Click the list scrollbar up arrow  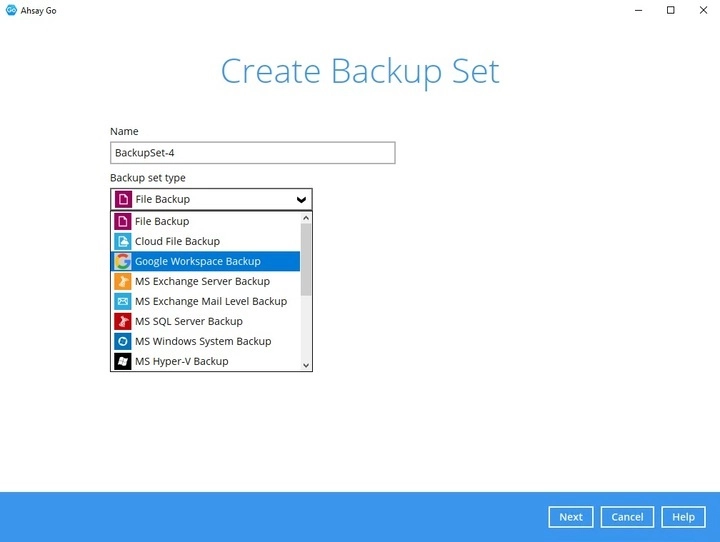click(306, 218)
